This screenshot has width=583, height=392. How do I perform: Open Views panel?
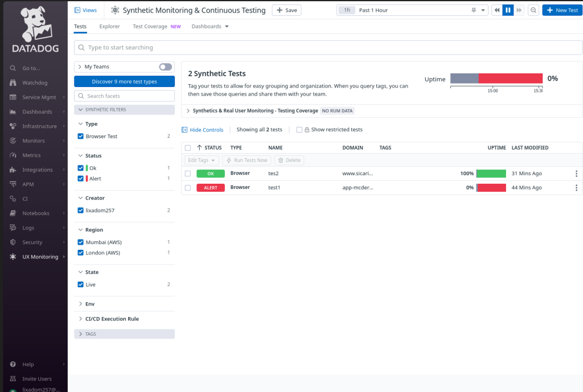pyautogui.click(x=86, y=10)
